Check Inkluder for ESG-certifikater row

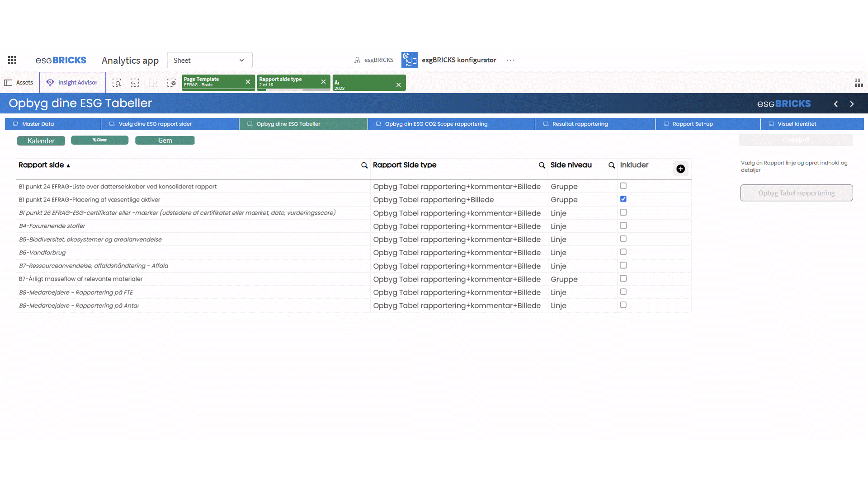tap(623, 212)
